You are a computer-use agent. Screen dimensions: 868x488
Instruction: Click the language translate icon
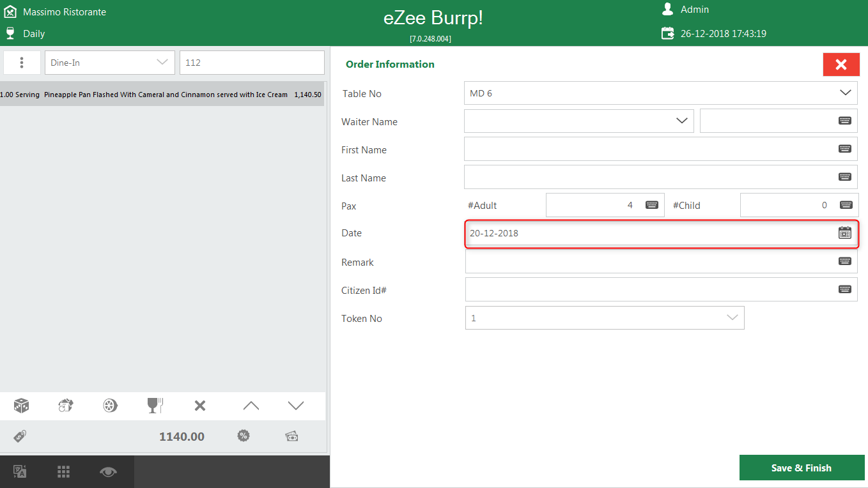(20, 472)
